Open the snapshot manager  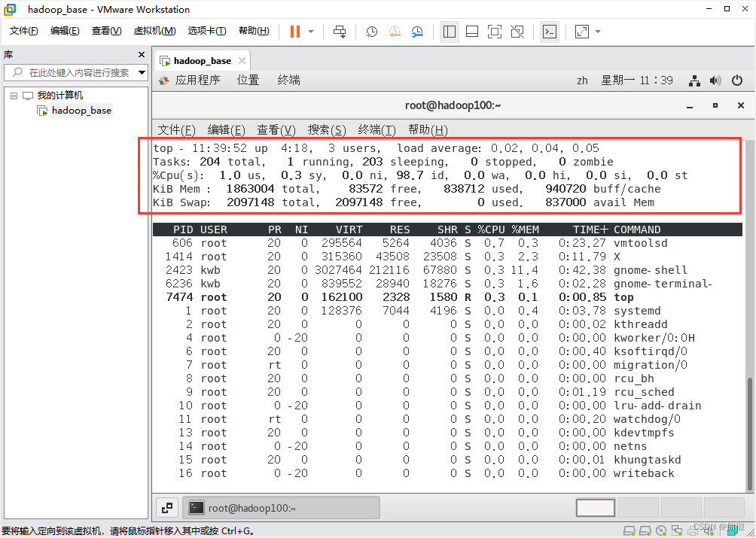[417, 32]
